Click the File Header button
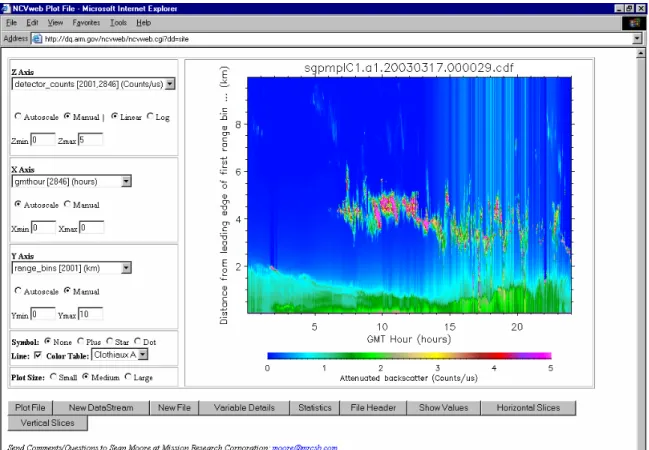Screen dimensions: 649x450 tap(373, 408)
